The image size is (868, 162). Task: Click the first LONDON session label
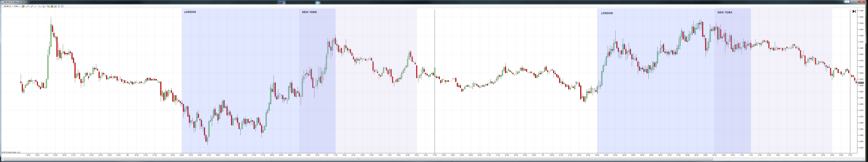(x=190, y=12)
